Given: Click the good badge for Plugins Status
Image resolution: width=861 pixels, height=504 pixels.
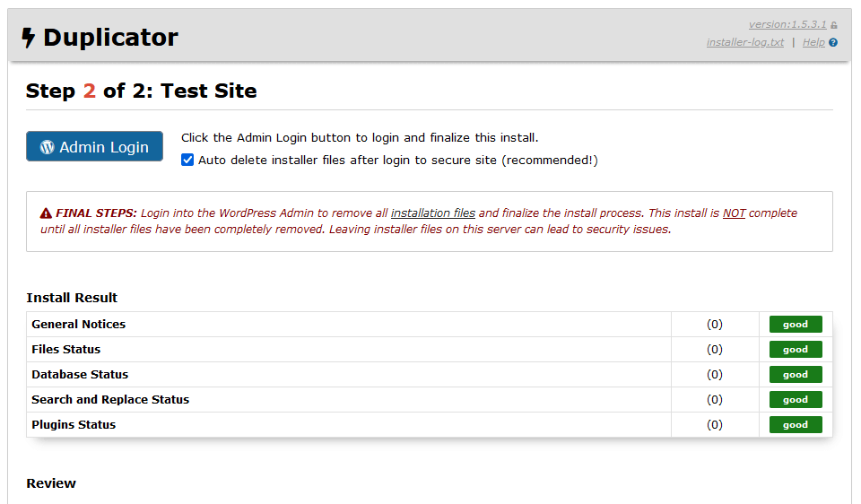Looking at the screenshot, I should [x=796, y=425].
